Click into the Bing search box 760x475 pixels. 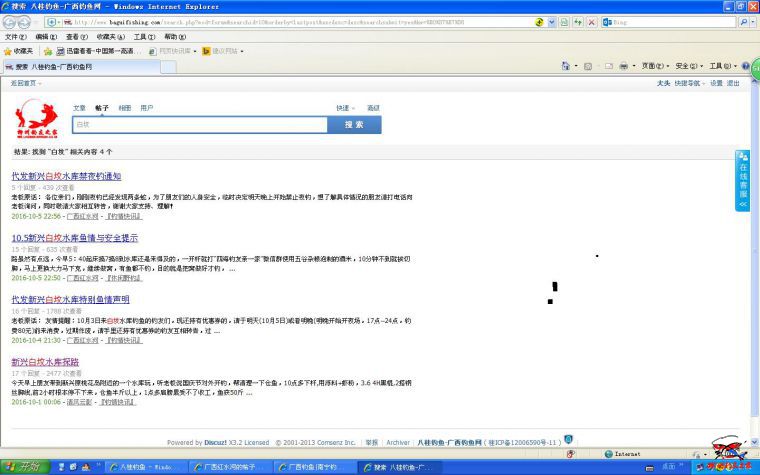[x=674, y=22]
